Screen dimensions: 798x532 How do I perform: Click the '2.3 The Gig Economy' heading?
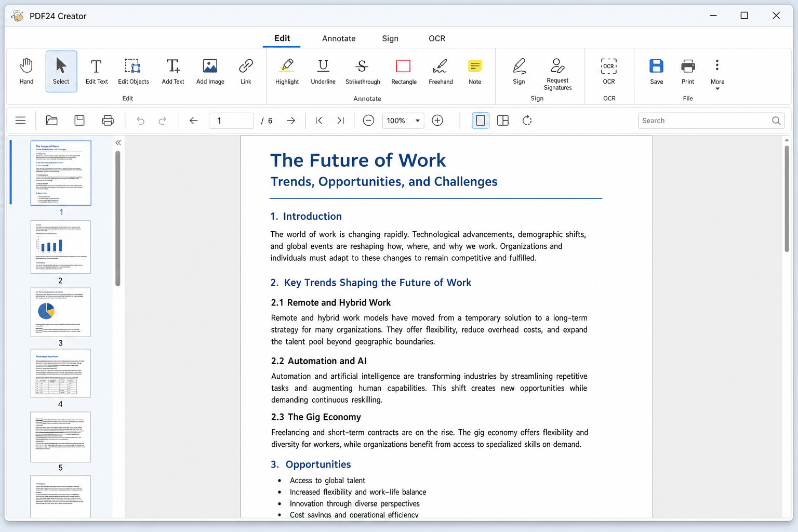click(x=316, y=417)
